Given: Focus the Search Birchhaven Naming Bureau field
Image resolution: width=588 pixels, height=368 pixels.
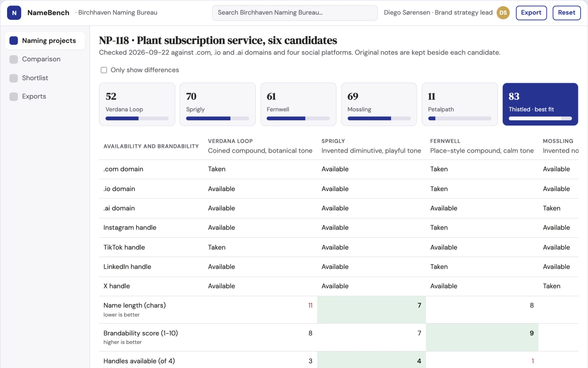Looking at the screenshot, I should [295, 13].
